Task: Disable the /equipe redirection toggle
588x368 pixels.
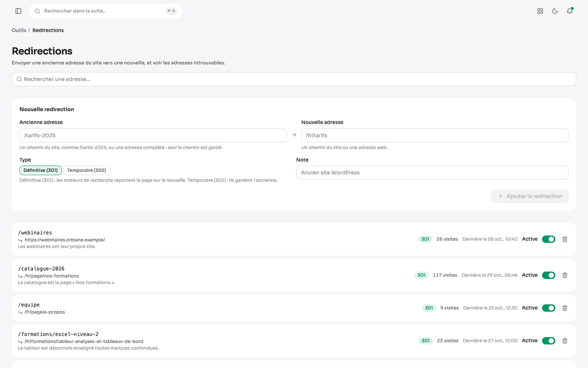Action: point(549,308)
